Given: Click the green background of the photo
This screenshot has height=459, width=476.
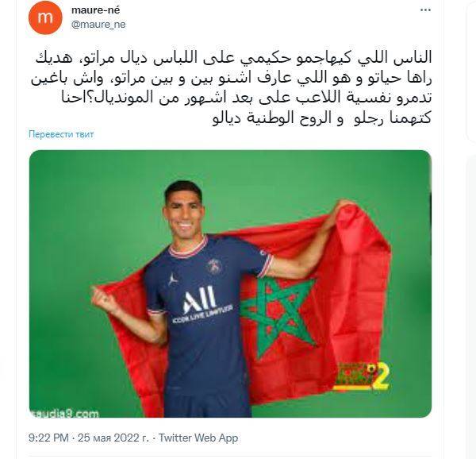Looking at the screenshot, I should [x=91, y=213].
